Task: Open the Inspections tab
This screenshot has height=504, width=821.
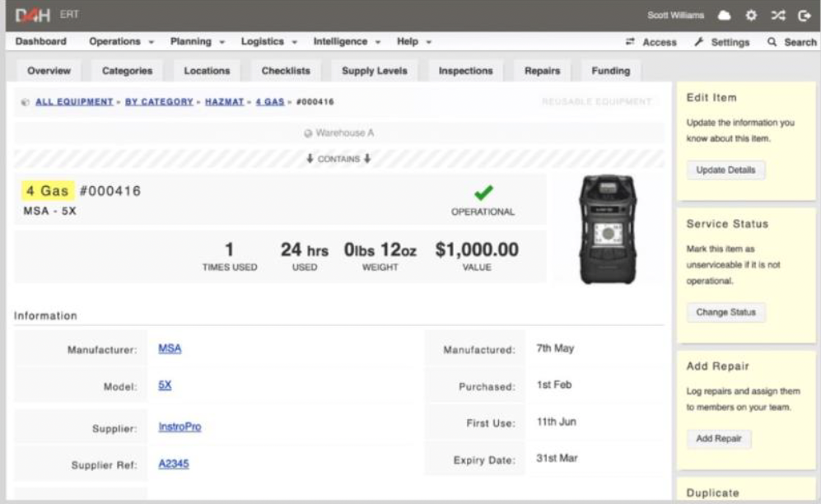Action: pos(465,71)
